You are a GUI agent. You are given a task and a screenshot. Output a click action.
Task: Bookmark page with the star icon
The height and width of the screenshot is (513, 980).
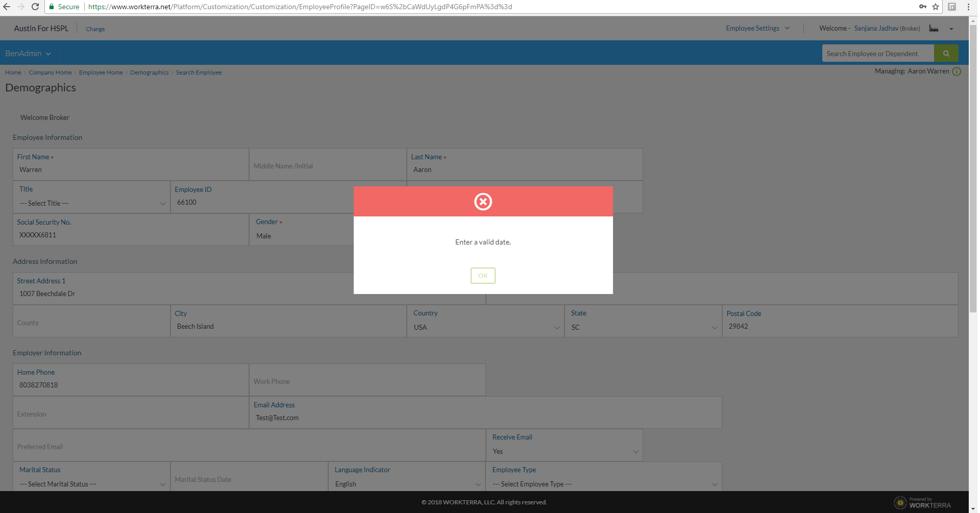click(x=936, y=7)
